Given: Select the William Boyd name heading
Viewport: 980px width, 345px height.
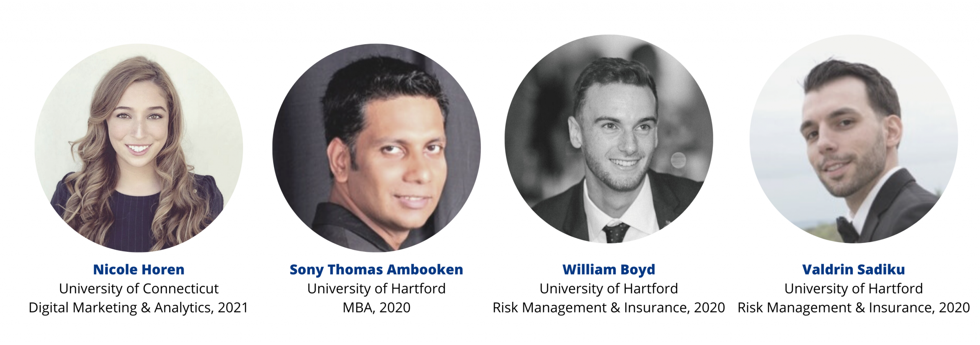Looking at the screenshot, I should tap(609, 270).
